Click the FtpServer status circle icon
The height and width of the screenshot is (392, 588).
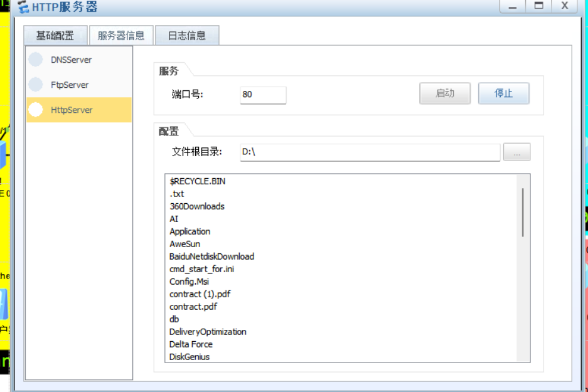point(36,84)
